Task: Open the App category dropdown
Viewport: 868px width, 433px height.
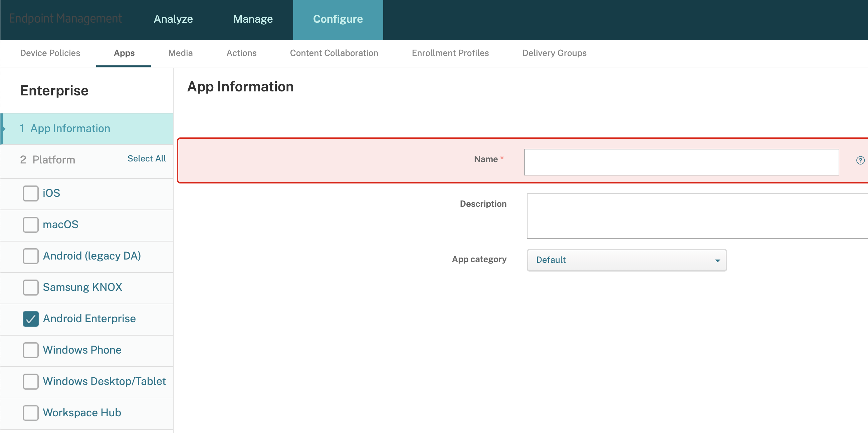Action: pos(627,260)
